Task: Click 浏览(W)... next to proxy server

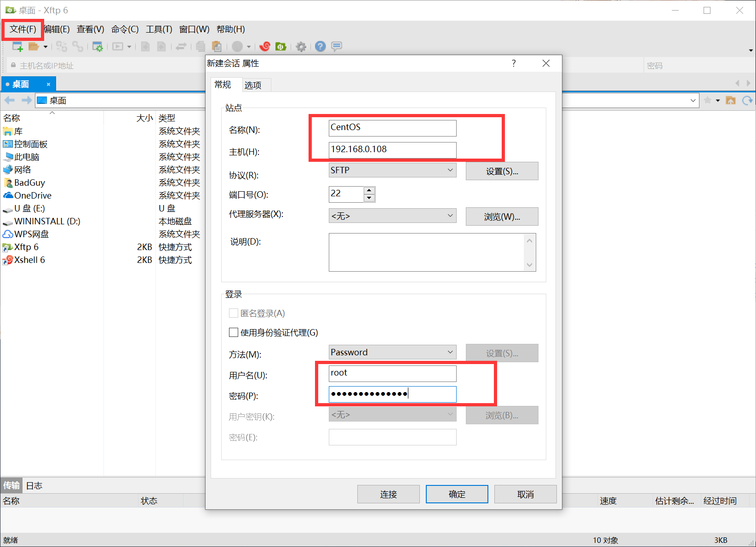Action: coord(502,217)
